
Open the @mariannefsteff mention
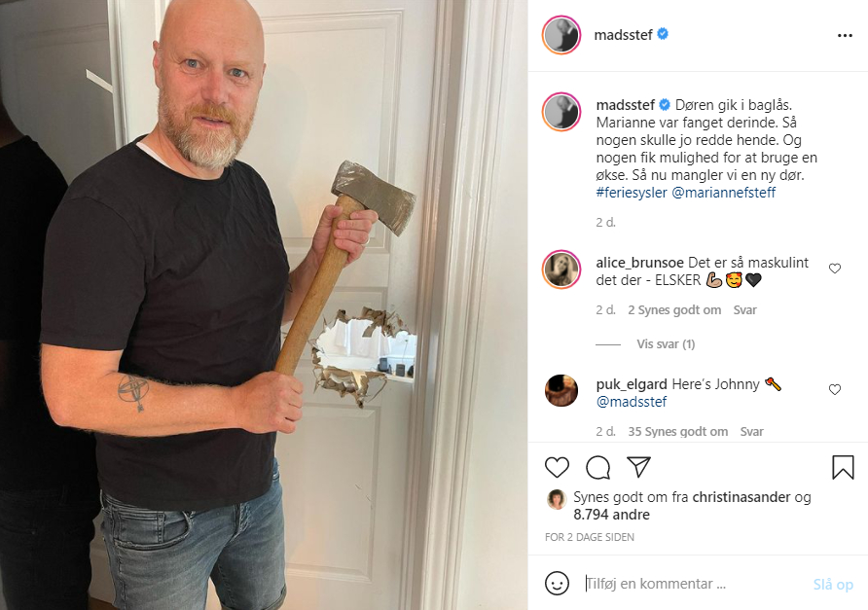click(x=724, y=193)
